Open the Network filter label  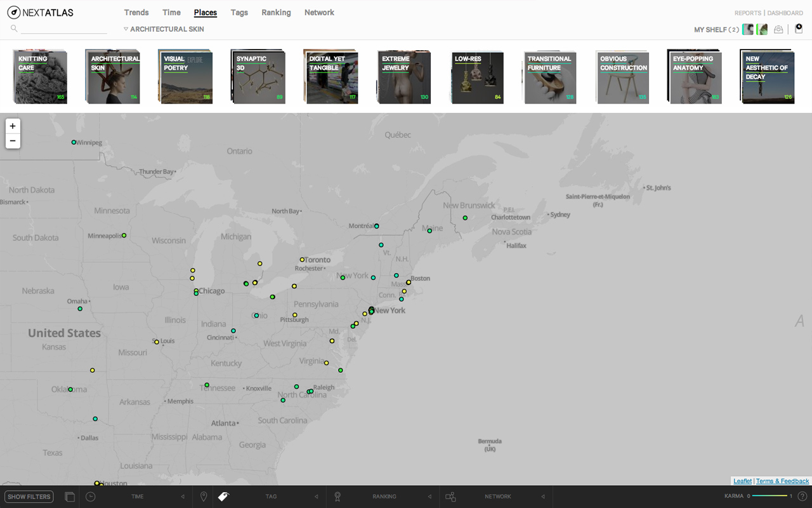click(x=498, y=497)
